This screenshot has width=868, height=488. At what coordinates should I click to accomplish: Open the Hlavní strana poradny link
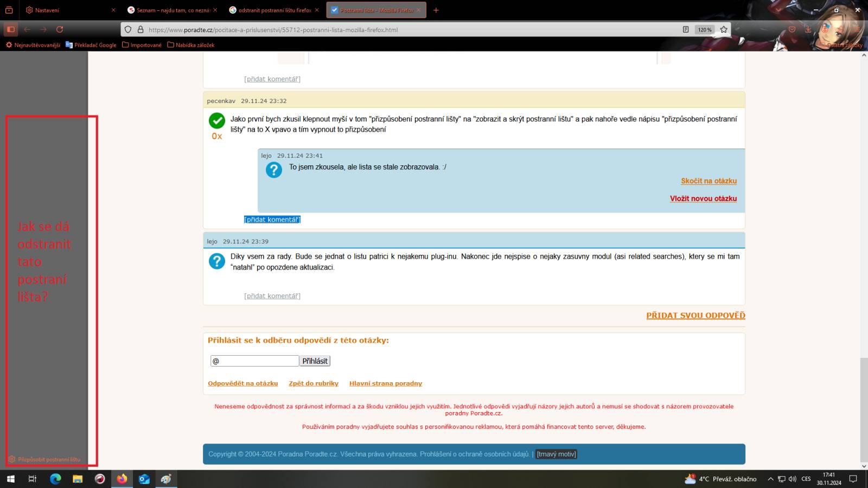tap(386, 383)
